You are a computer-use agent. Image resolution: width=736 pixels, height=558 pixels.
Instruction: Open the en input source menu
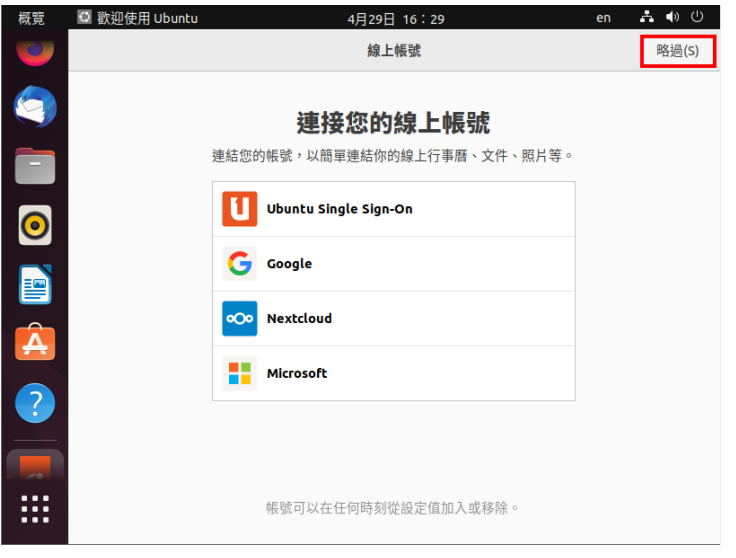(x=604, y=18)
